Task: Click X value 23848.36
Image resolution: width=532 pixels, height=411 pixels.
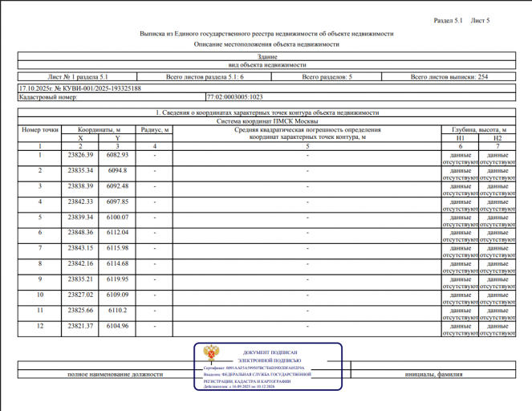Action: (x=80, y=233)
